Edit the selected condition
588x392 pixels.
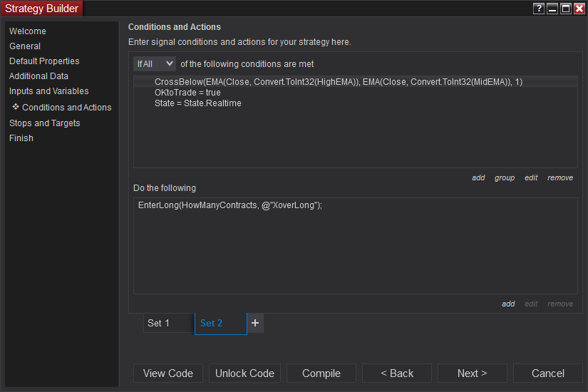531,178
